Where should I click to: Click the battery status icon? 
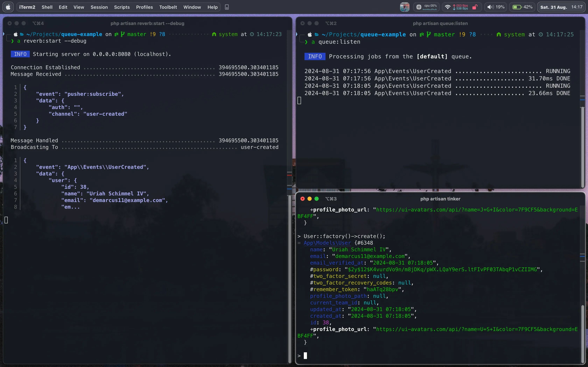point(517,7)
